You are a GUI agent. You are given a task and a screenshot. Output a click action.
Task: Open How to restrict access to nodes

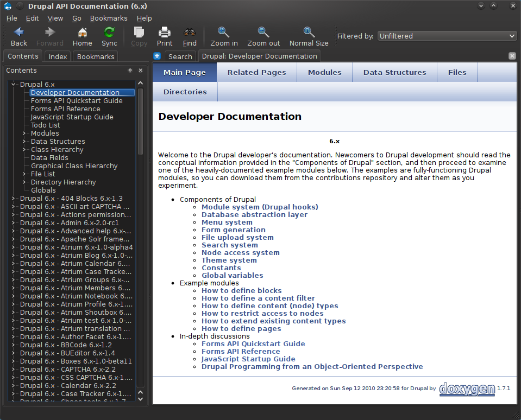(262, 314)
